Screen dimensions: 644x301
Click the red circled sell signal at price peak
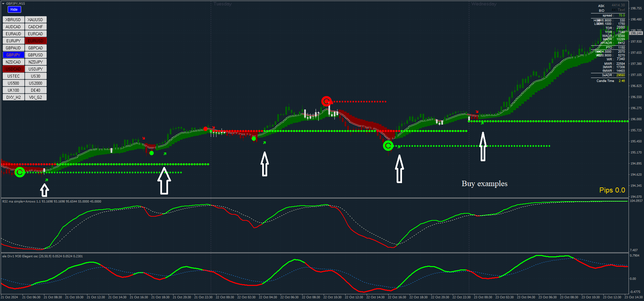(326, 101)
